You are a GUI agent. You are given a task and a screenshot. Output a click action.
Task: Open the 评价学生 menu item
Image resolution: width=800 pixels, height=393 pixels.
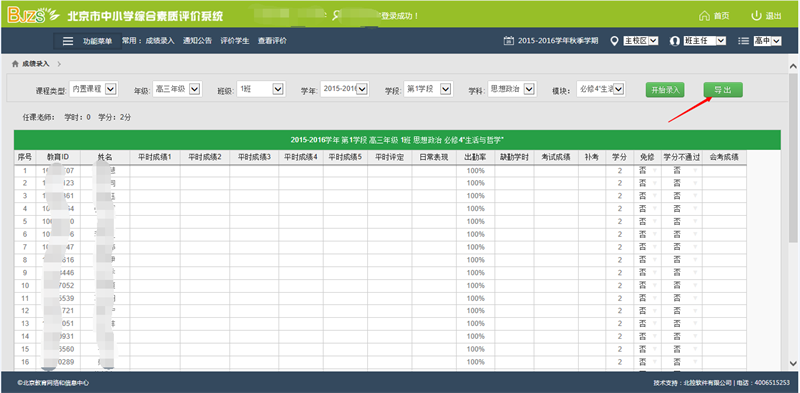pos(235,41)
